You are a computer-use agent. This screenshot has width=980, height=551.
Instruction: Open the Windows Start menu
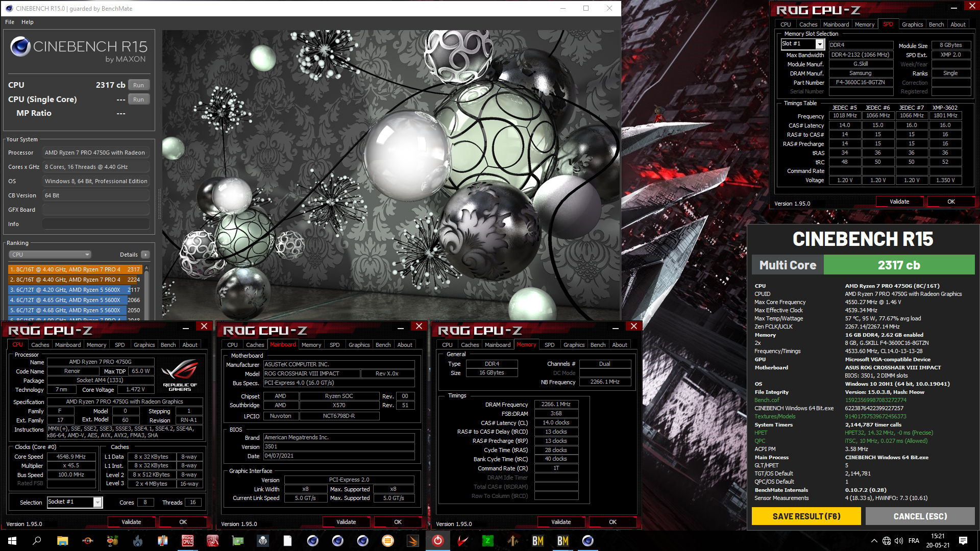[12, 541]
